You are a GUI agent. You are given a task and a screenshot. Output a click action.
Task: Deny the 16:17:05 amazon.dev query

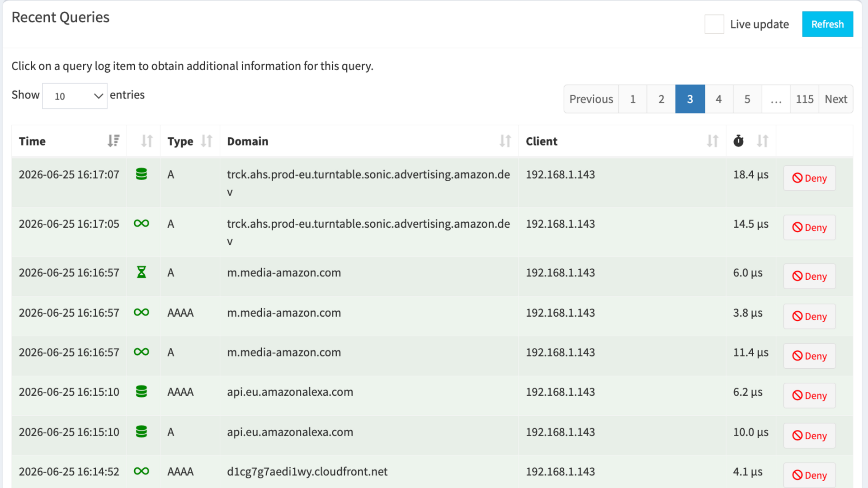click(x=809, y=227)
